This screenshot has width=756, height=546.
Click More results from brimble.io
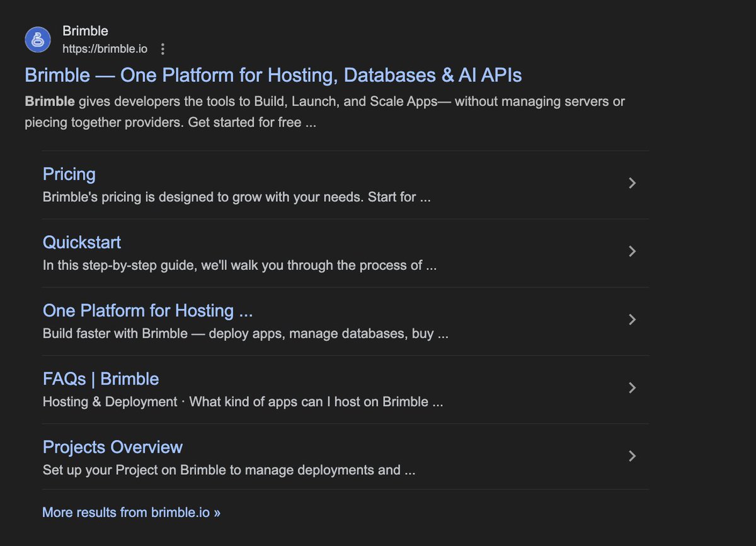[x=131, y=512]
